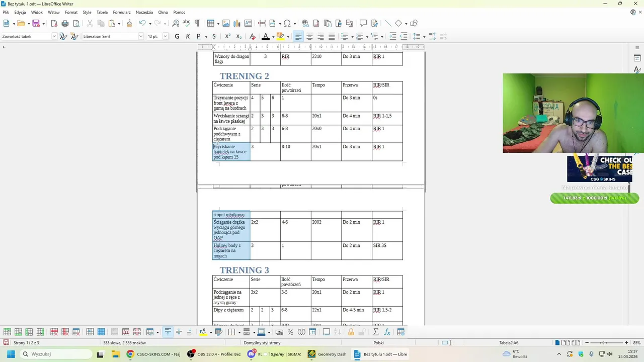Click the TRENING 2 heading
Image resolution: width=644 pixels, height=362 pixels.
[x=244, y=76]
